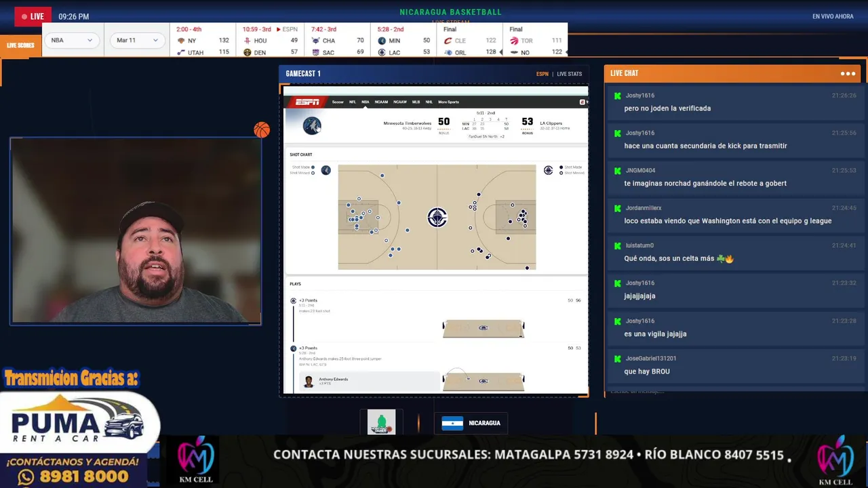Open the Live Chat three-dot menu
868x488 pixels.
tap(848, 73)
